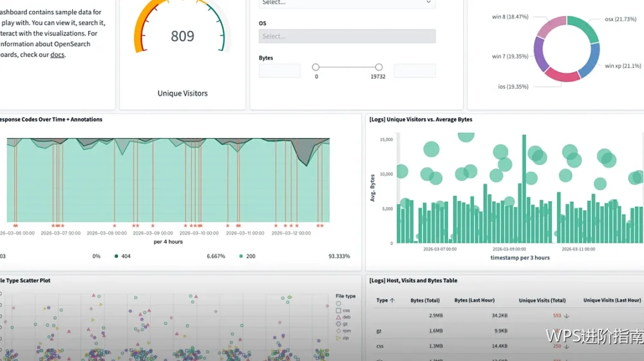Click the single annotation star near 2026-03-08

[x=115, y=226]
